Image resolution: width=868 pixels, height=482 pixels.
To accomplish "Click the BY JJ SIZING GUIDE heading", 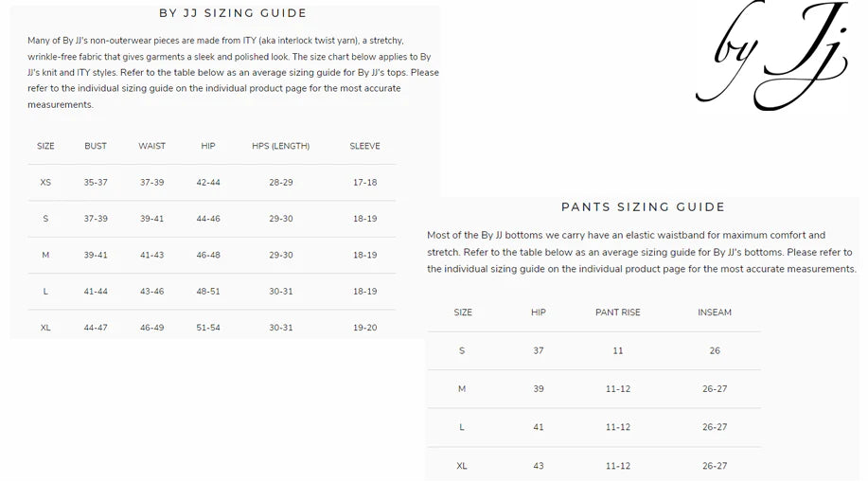I will pyautogui.click(x=232, y=13).
